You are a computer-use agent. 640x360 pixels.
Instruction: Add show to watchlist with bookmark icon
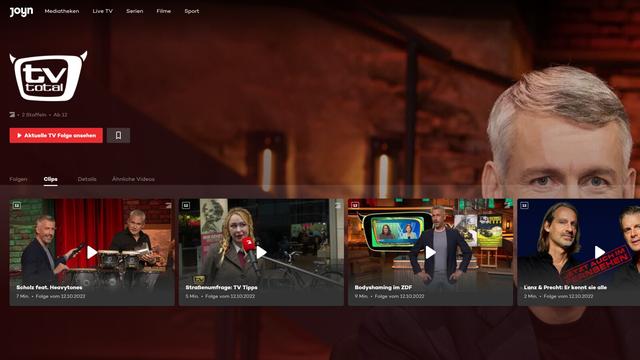[118, 136]
